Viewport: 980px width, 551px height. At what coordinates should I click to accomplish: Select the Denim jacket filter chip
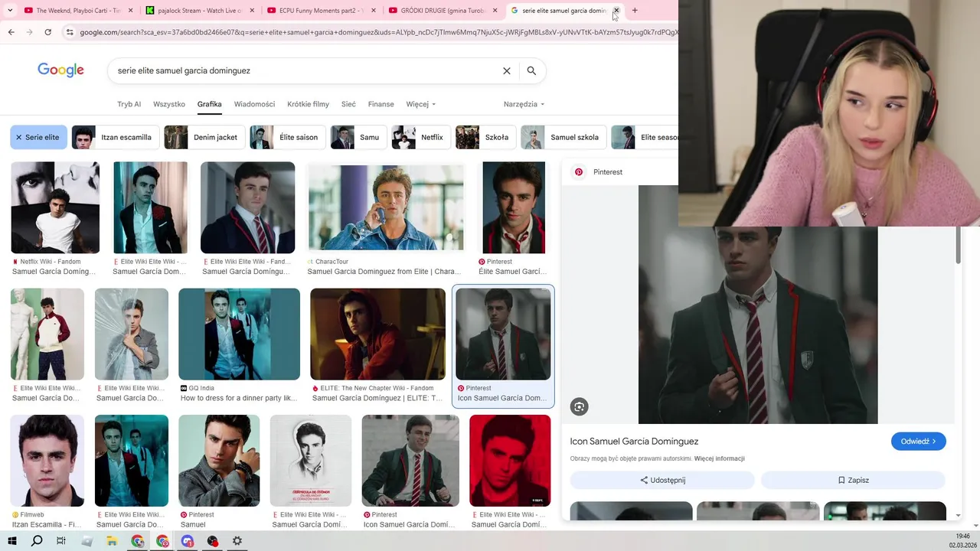pos(204,138)
